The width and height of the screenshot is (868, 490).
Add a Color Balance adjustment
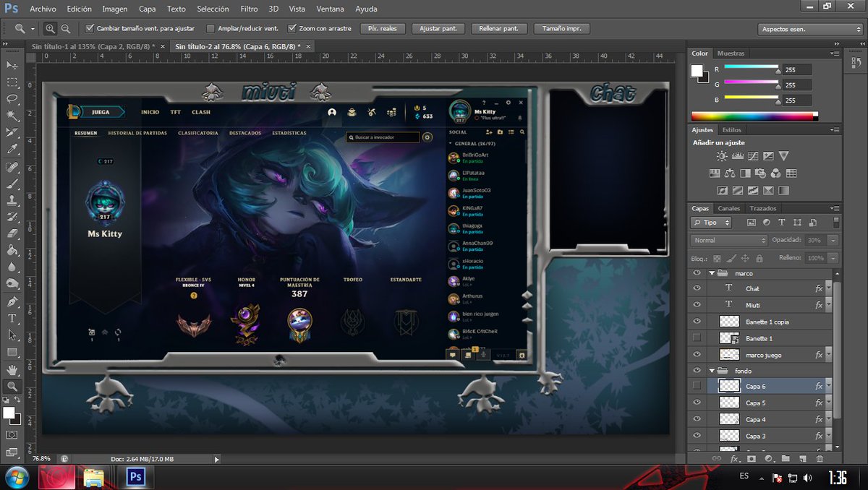click(x=730, y=173)
